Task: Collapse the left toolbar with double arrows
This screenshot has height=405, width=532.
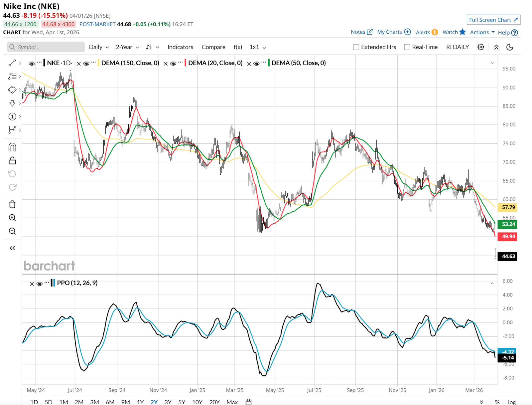Action: pos(12,248)
